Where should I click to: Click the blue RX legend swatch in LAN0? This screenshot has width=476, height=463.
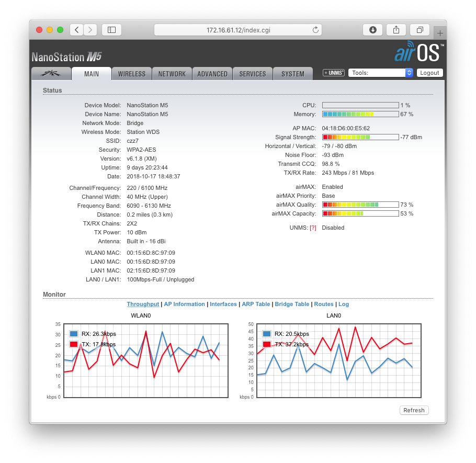pyautogui.click(x=267, y=334)
